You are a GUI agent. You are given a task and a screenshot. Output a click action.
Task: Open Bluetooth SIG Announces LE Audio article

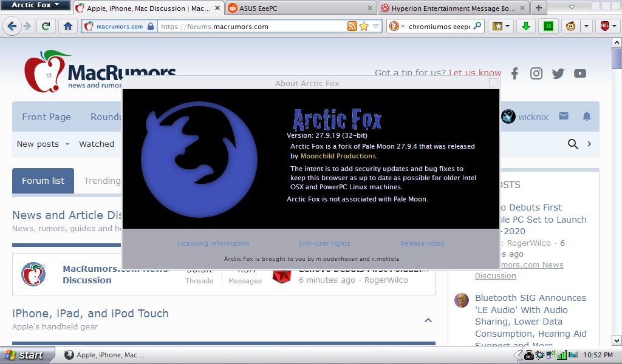pyautogui.click(x=530, y=321)
